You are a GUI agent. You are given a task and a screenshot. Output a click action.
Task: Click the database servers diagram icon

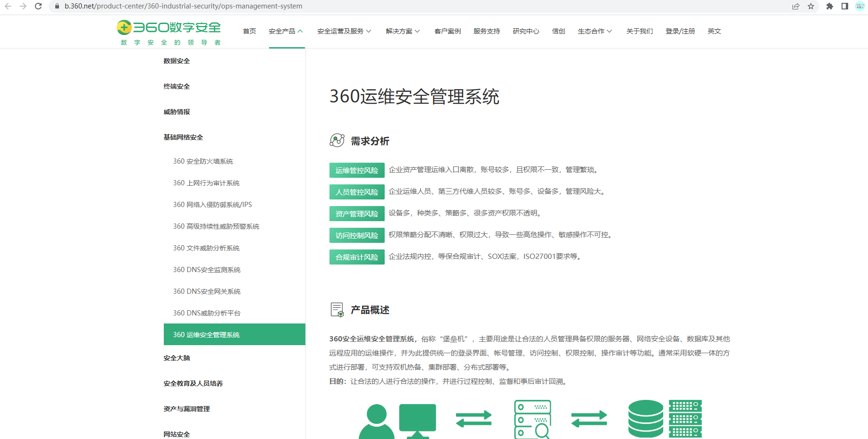(665, 419)
